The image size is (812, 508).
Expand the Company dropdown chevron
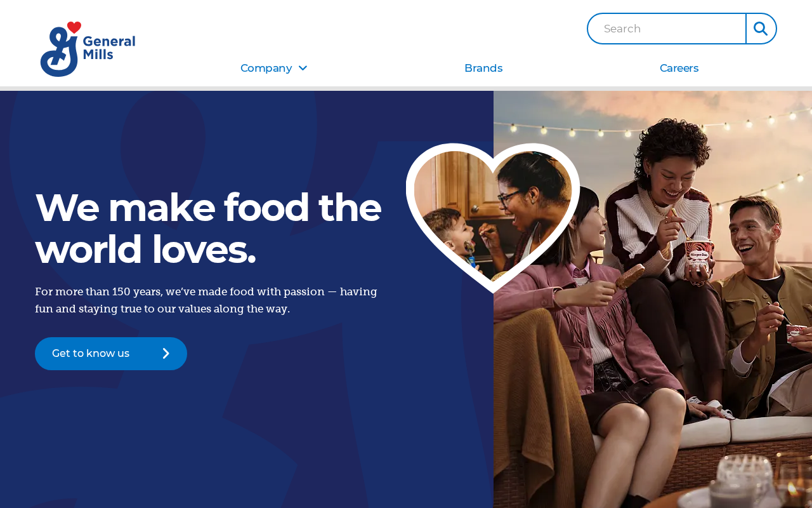click(x=303, y=68)
